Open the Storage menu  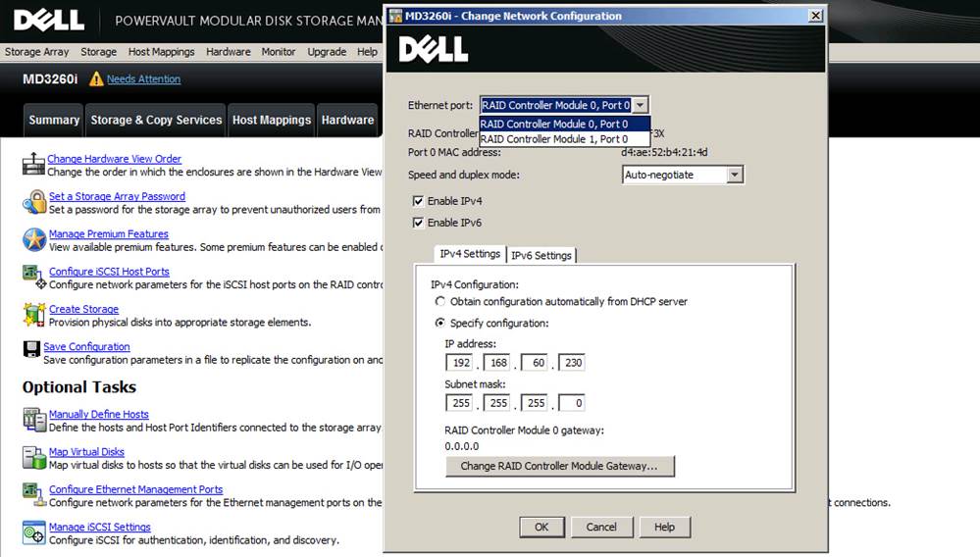(98, 52)
